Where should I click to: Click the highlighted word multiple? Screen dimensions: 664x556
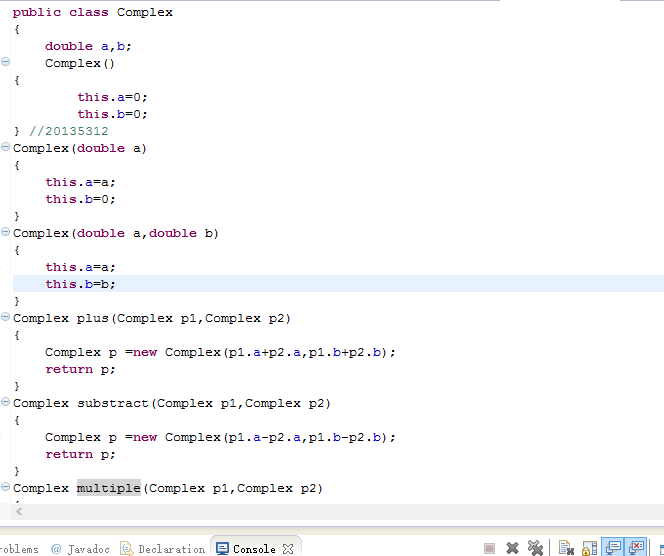click(x=108, y=488)
